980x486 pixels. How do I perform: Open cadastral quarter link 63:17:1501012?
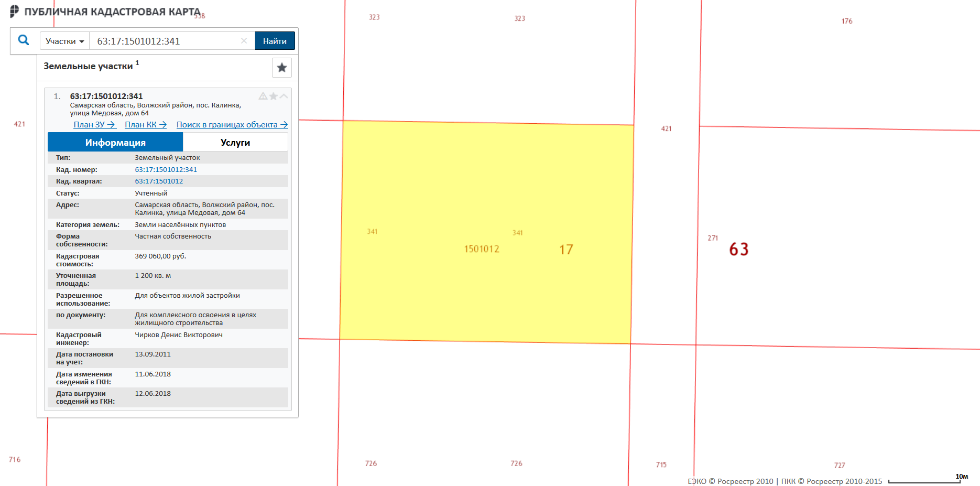pos(159,181)
